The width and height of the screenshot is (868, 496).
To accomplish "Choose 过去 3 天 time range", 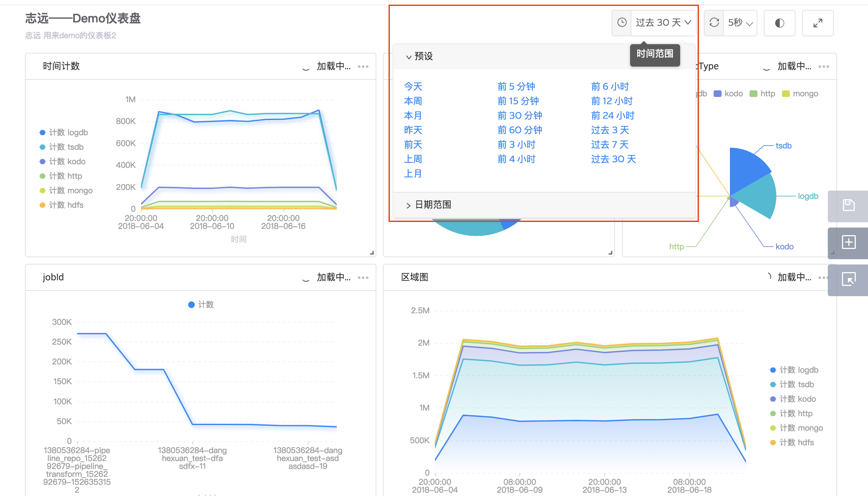I will click(x=610, y=130).
